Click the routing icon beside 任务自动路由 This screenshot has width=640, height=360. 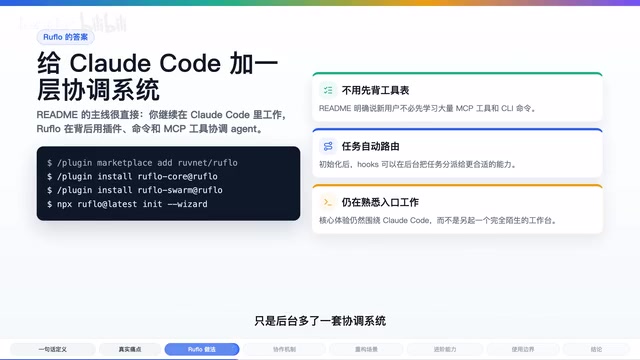328,146
